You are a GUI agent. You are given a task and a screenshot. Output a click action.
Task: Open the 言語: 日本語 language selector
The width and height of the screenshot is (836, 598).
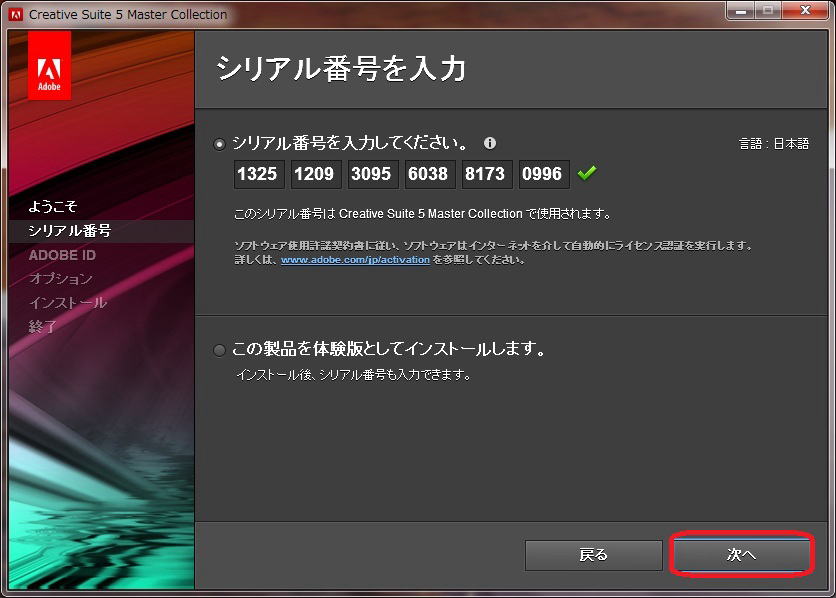774,143
